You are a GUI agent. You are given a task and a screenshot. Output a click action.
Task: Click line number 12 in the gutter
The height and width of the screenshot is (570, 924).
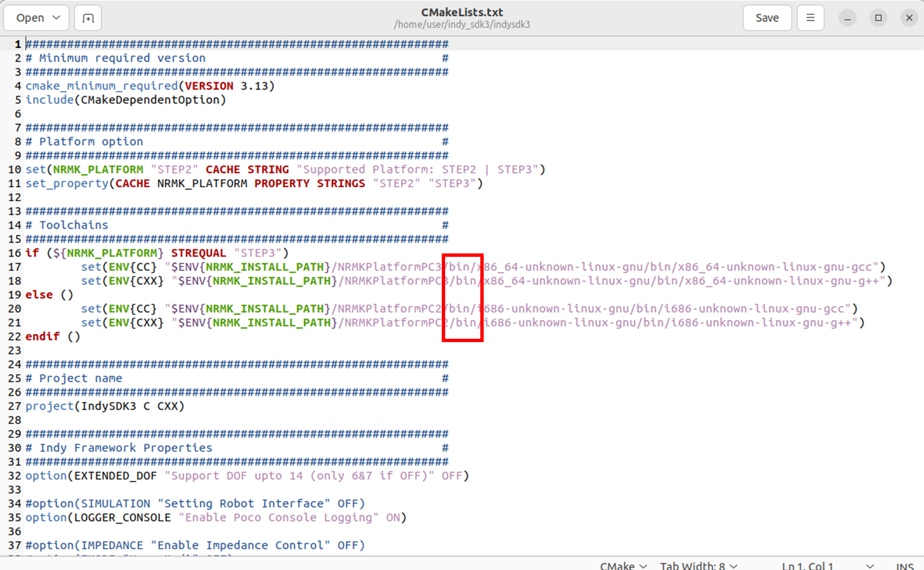point(14,198)
